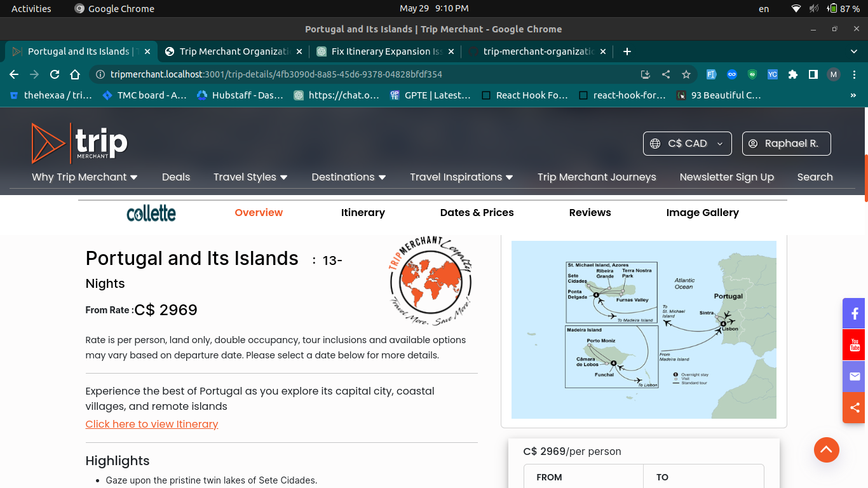Open Trip Merchant Journeys

click(x=597, y=177)
